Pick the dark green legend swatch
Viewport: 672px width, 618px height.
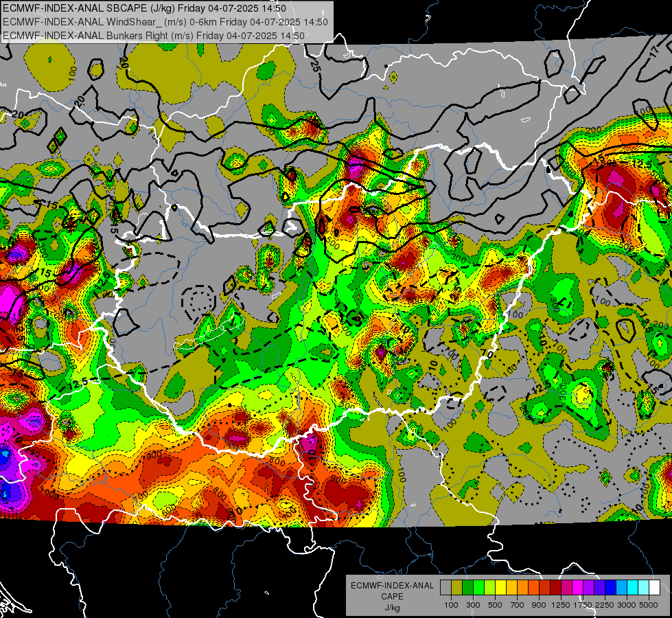[467, 588]
